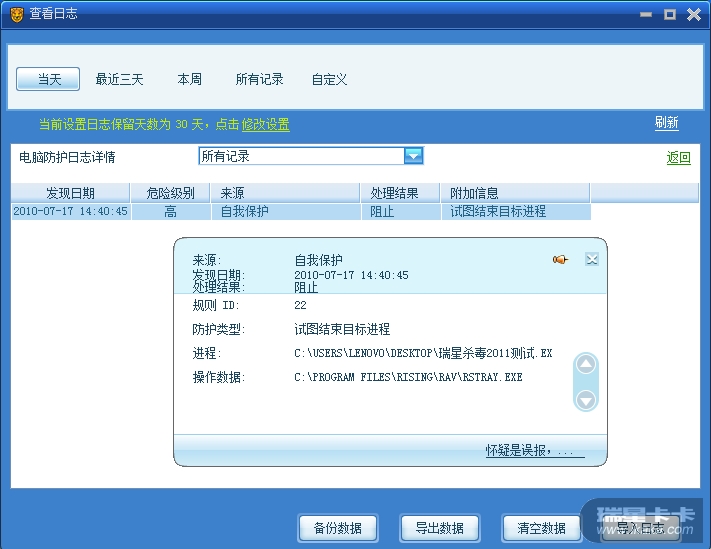Click the 自我保护 source cell in table

(286, 212)
